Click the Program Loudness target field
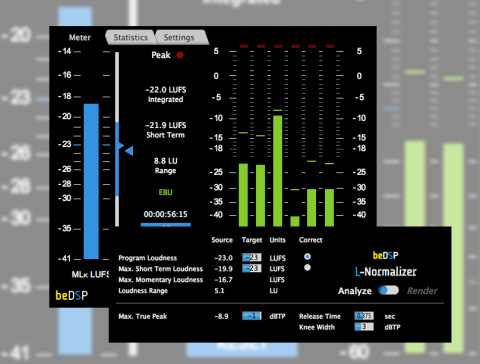Viewport: 480px width, 364px height. [x=252, y=257]
